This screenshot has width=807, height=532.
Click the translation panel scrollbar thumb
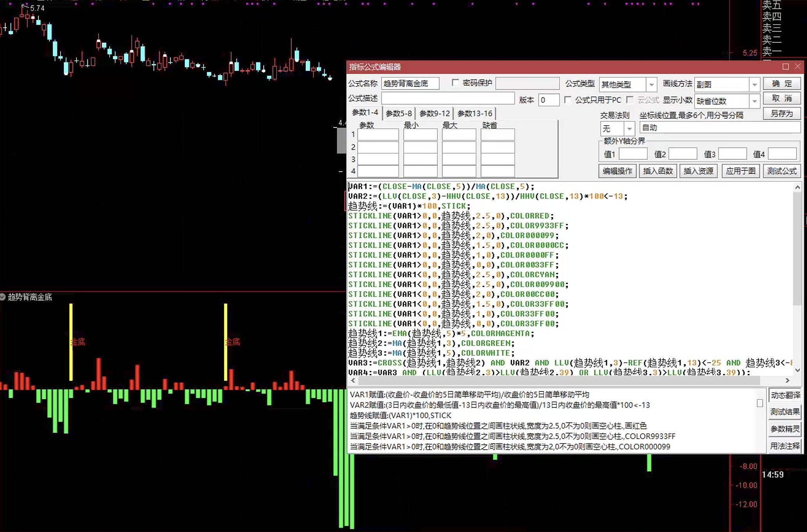[760, 403]
